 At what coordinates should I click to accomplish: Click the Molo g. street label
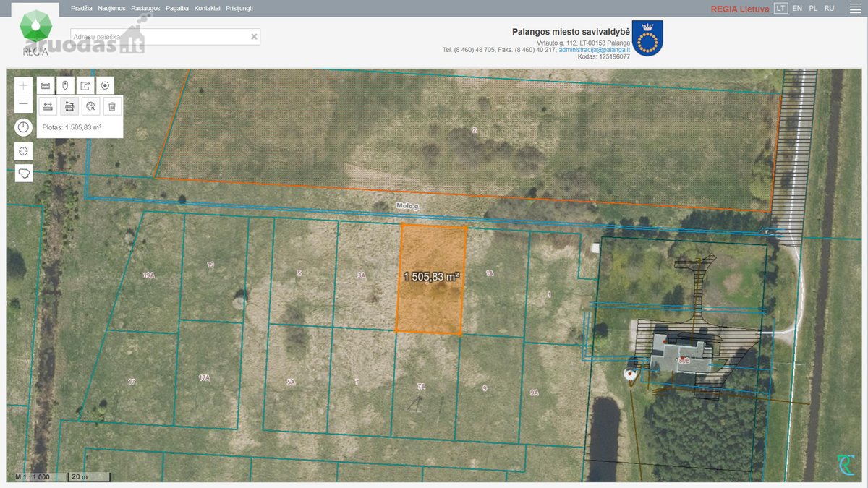408,206
